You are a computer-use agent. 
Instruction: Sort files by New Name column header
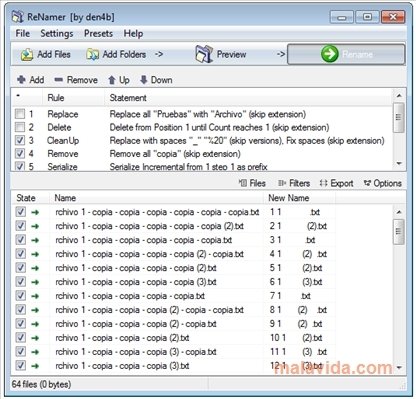tap(300, 198)
